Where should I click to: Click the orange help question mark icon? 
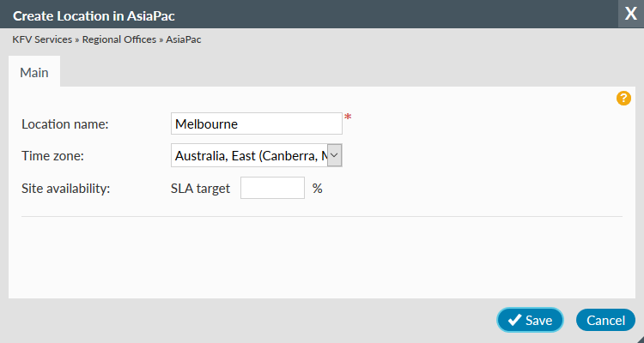click(624, 98)
